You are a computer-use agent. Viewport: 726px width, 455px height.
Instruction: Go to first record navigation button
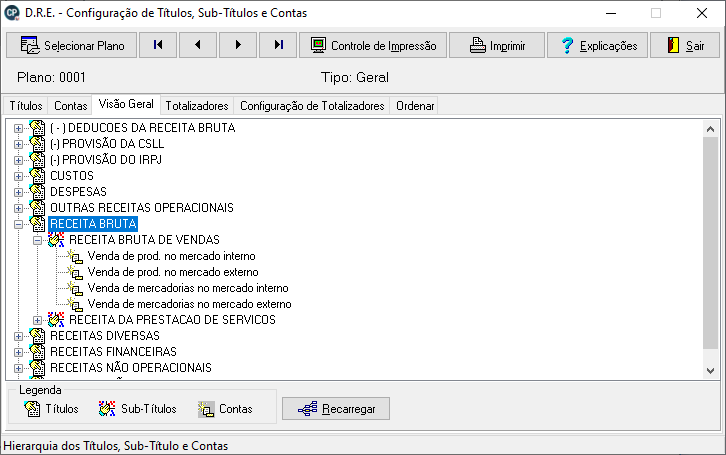[158, 45]
